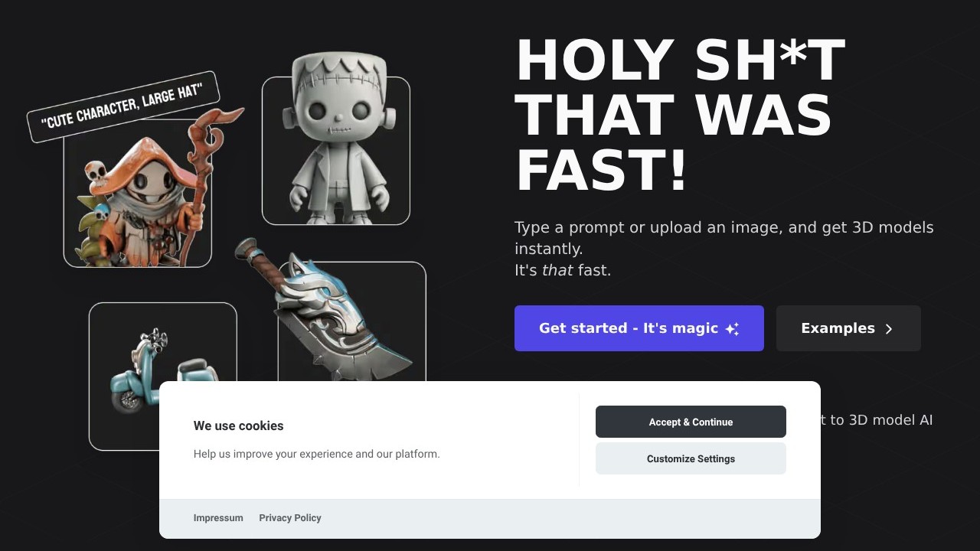980x551 pixels.
Task: Open Customize Settings for cookies
Action: pyautogui.click(x=691, y=458)
